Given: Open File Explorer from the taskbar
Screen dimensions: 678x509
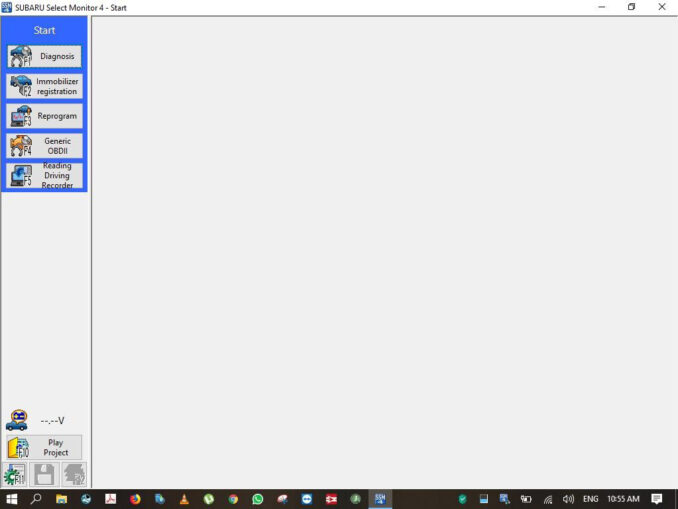Looking at the screenshot, I should point(61,498).
